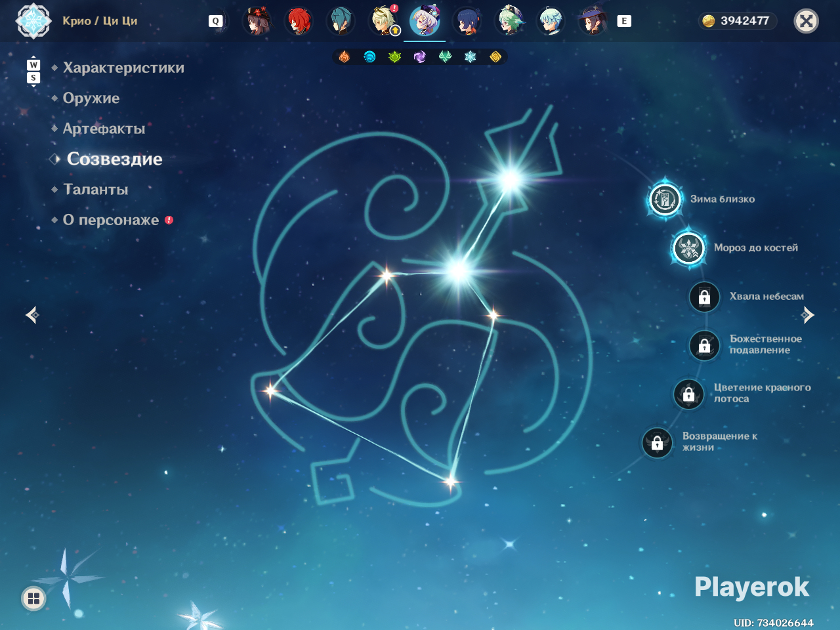Select locked 'Цветение красного лотоса' constellation
This screenshot has width=840, height=630.
pyautogui.click(x=688, y=394)
